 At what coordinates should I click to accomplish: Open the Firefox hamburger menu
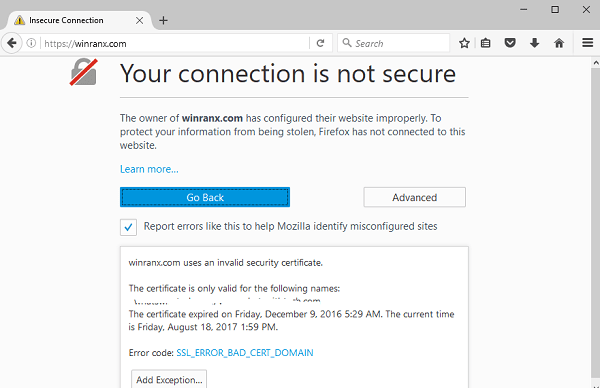pyautogui.click(x=588, y=42)
